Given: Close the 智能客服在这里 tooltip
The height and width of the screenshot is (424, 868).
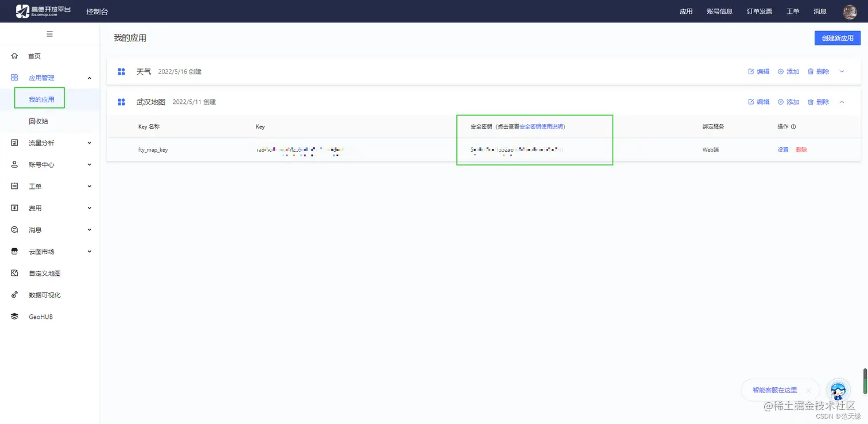Looking at the screenshot, I should tap(808, 390).
